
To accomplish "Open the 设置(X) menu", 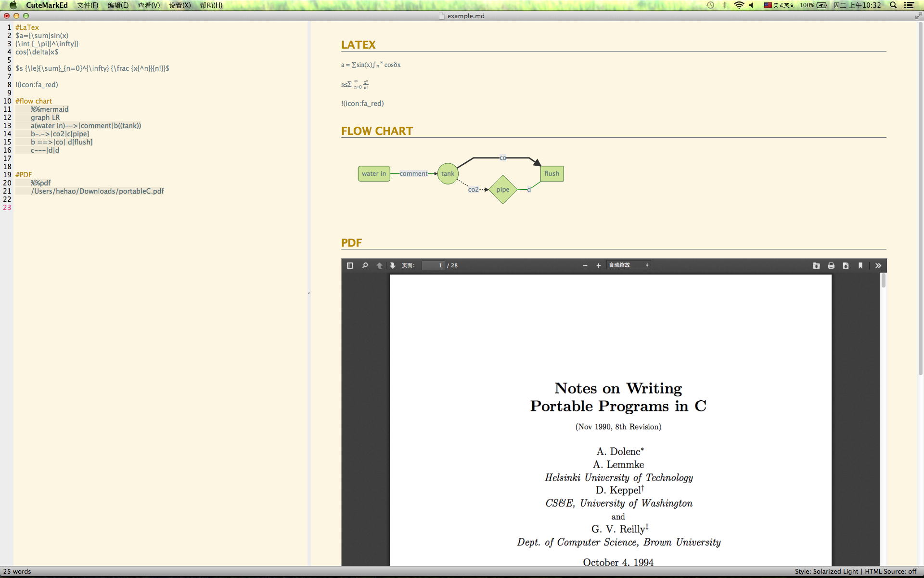I will coord(180,5).
